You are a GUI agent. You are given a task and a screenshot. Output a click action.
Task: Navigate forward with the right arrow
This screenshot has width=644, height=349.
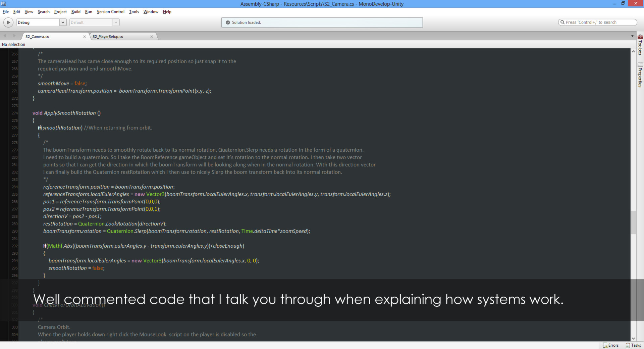pyautogui.click(x=14, y=36)
